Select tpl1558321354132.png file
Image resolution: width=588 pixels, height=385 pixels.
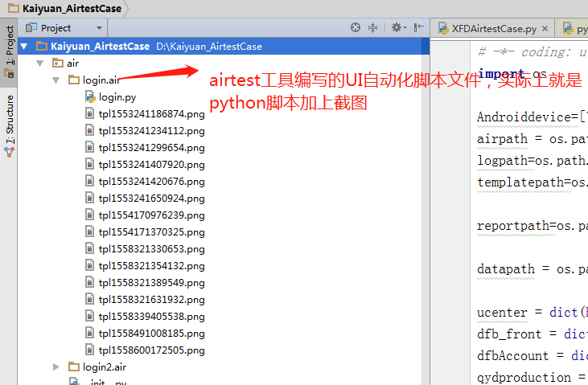[x=151, y=266]
